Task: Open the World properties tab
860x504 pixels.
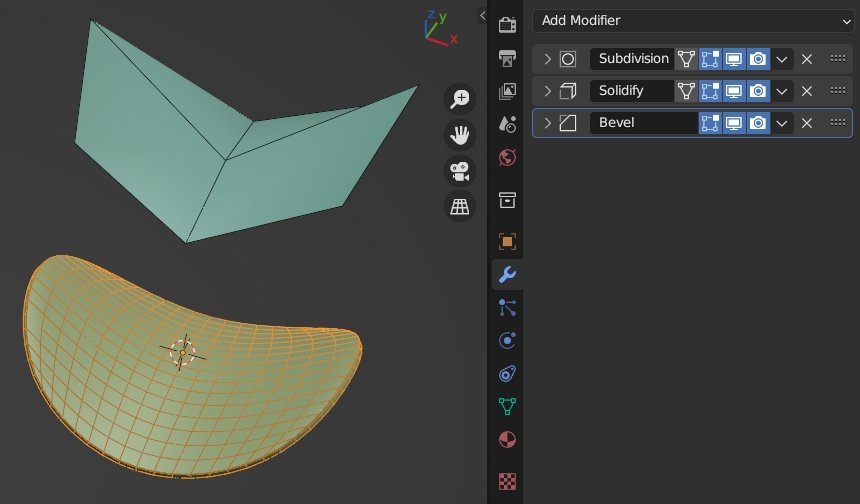Action: tap(507, 158)
